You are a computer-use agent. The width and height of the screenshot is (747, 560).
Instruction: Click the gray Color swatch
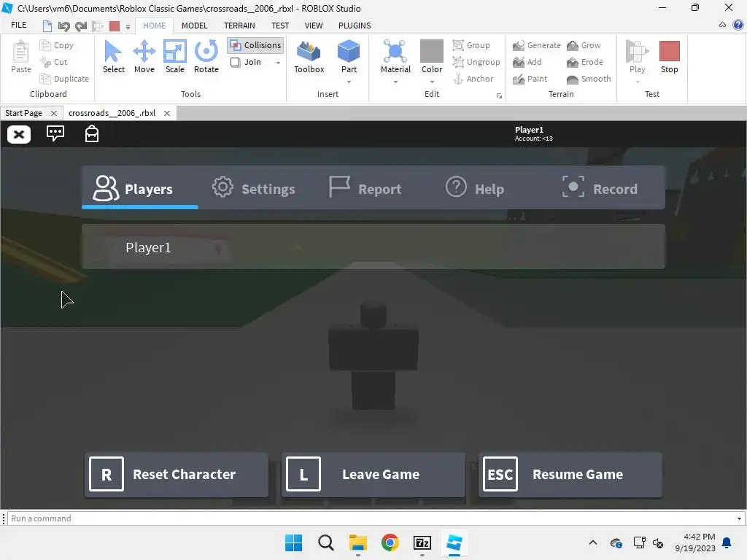(x=432, y=51)
